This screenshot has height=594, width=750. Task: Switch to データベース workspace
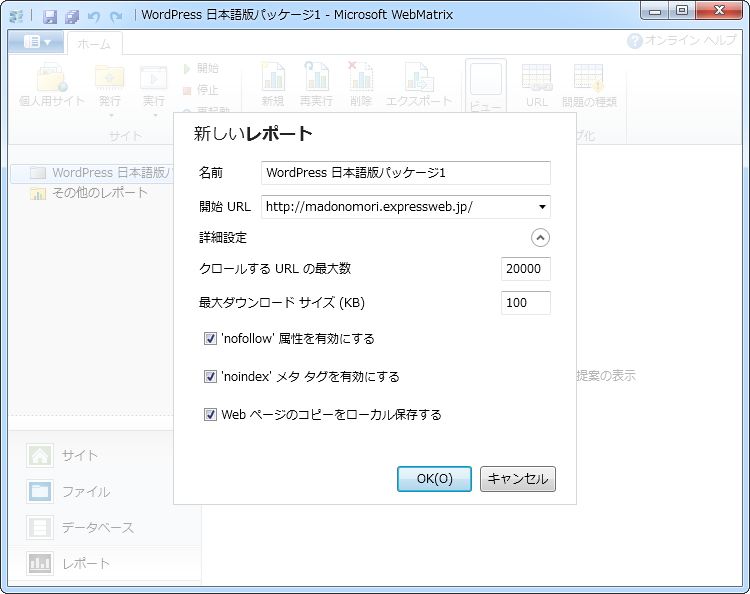click(80, 528)
